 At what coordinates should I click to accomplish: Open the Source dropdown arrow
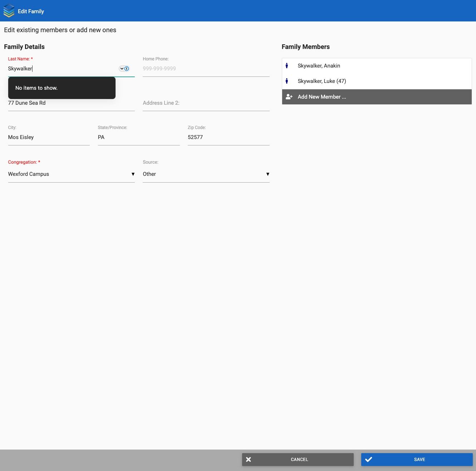click(x=268, y=174)
